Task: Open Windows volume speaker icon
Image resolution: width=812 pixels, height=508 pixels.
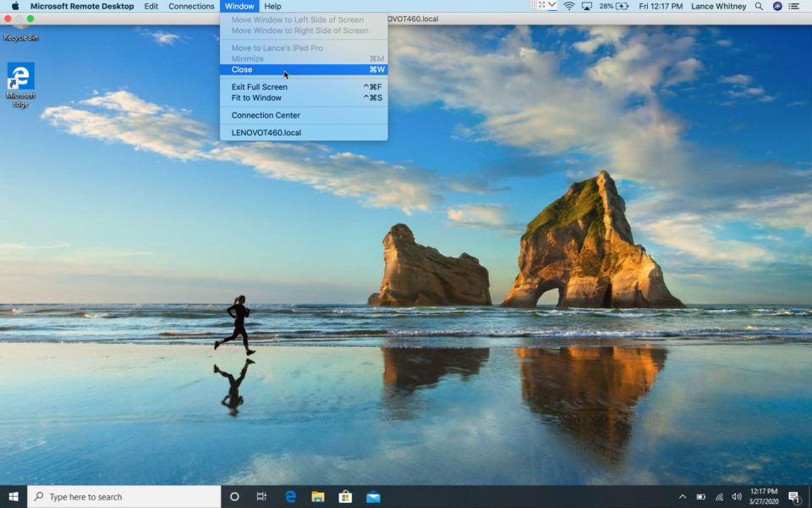Action: point(737,497)
